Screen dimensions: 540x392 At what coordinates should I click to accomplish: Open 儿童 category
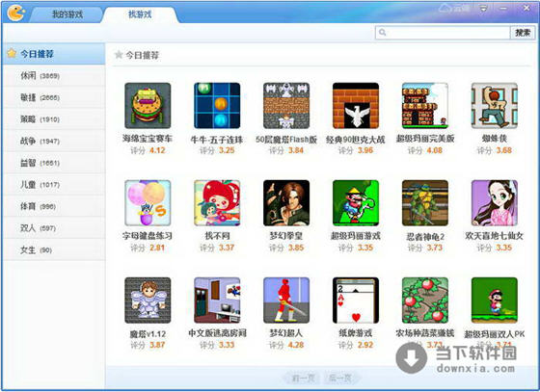click(54, 185)
